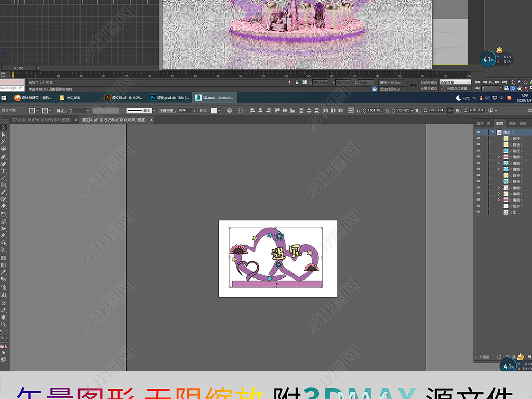Select the Rectangle tool

tap(4, 185)
